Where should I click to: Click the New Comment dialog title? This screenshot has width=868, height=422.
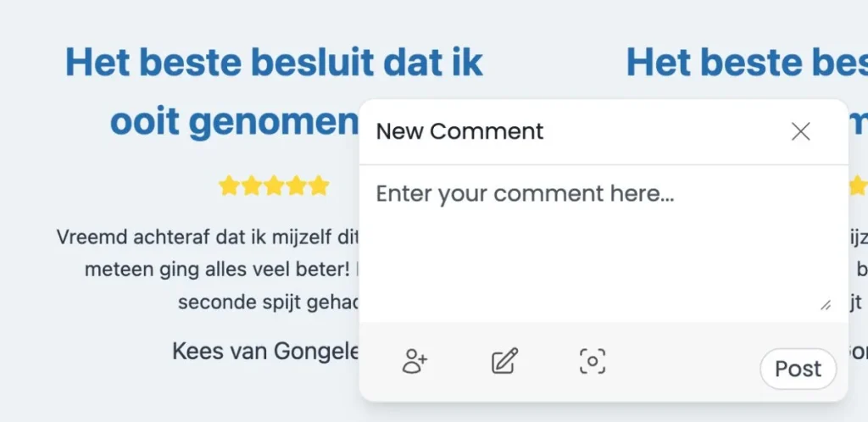click(x=459, y=131)
